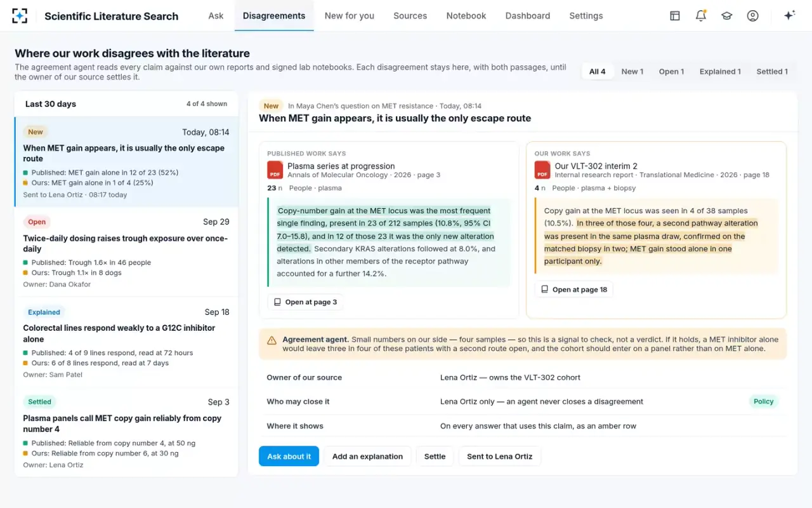Click the Open at page 3 button
Screen dimensions: 812x508
[x=306, y=302]
